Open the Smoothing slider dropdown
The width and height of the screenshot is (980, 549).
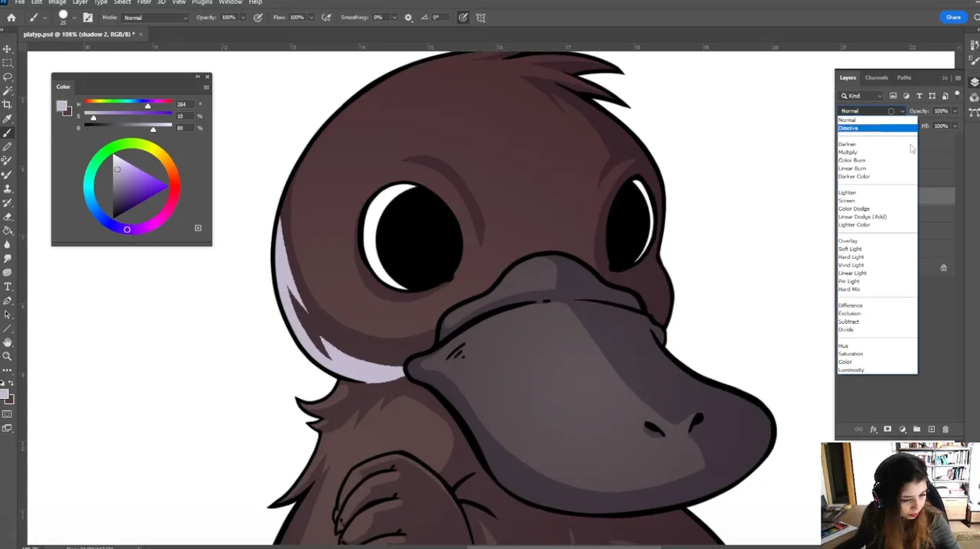[x=394, y=17]
